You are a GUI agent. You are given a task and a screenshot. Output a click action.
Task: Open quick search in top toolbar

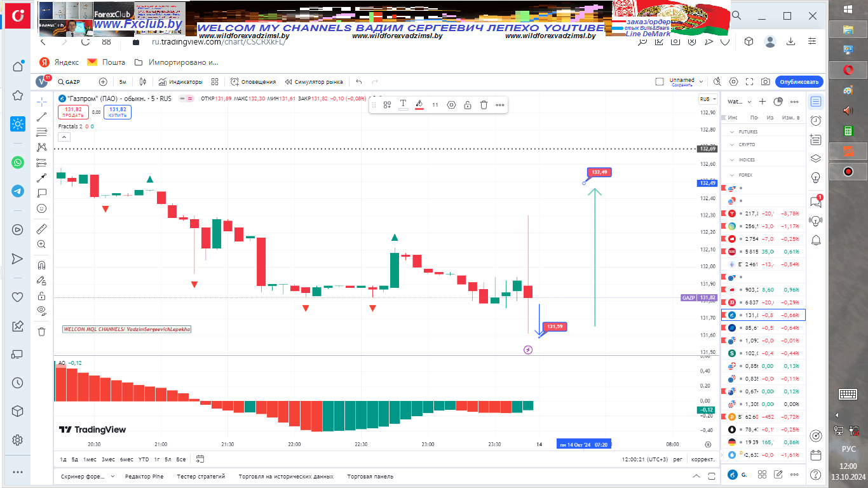[x=717, y=82]
